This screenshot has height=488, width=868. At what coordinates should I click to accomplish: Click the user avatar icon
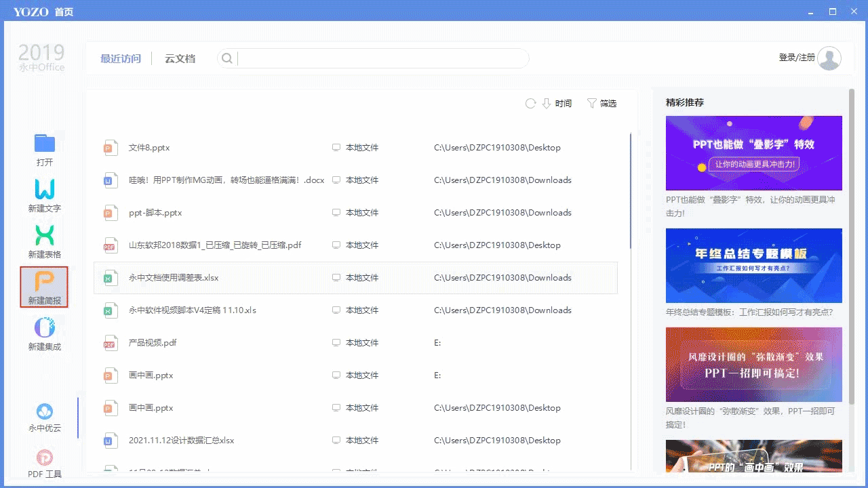(829, 58)
